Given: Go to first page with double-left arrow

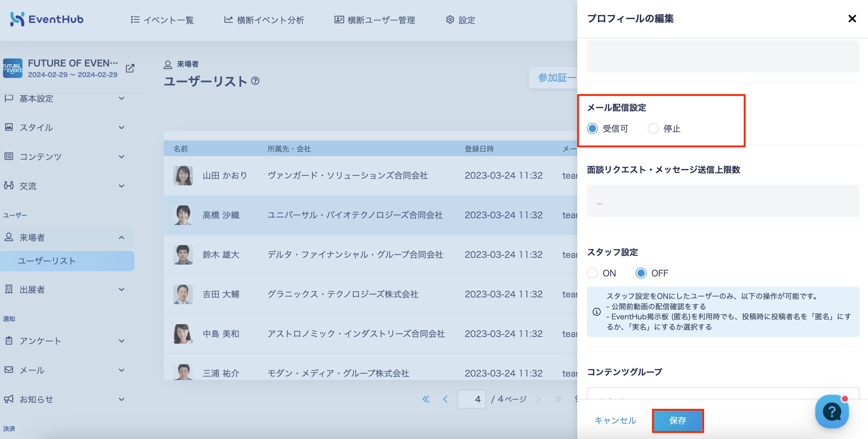Looking at the screenshot, I should tap(426, 399).
